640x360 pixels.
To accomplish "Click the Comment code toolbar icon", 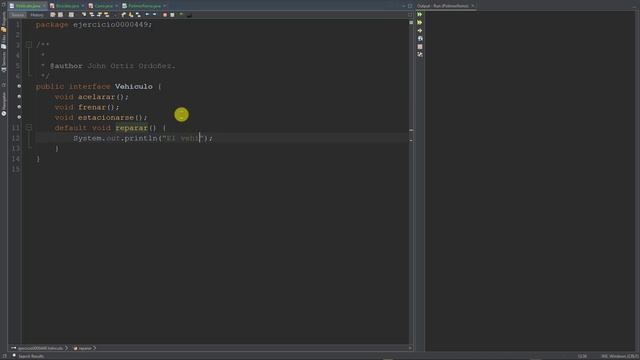I will click(x=181, y=15).
